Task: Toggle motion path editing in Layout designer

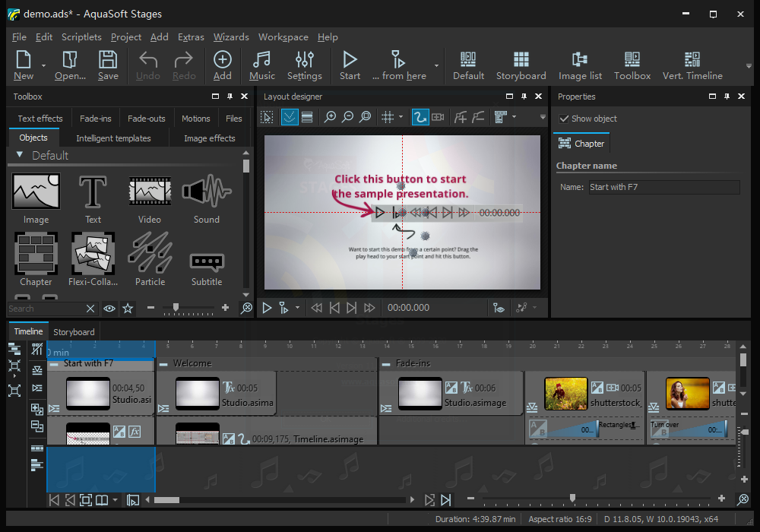Action: [x=420, y=117]
